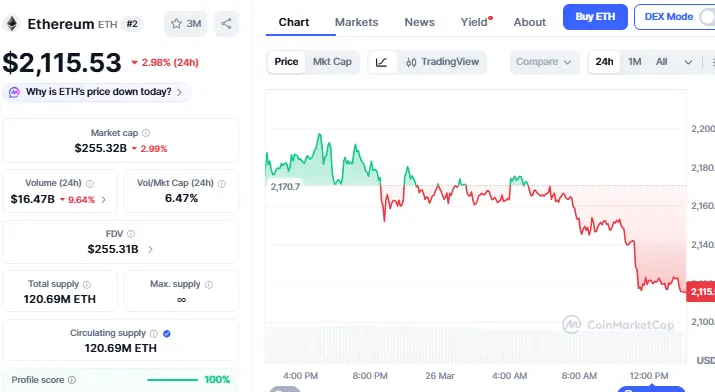Viewport: 715px width, 392px height.
Task: Show Market cap info tooltip icon
Action: [x=146, y=133]
